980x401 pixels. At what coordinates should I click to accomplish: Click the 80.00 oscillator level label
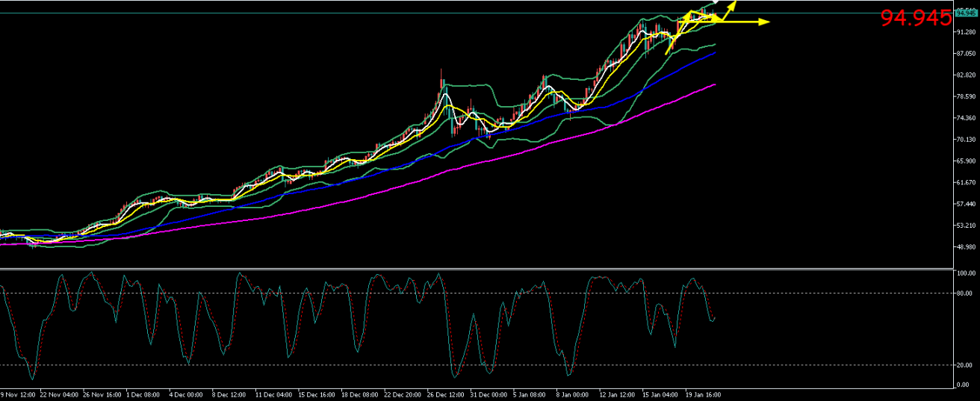967,293
